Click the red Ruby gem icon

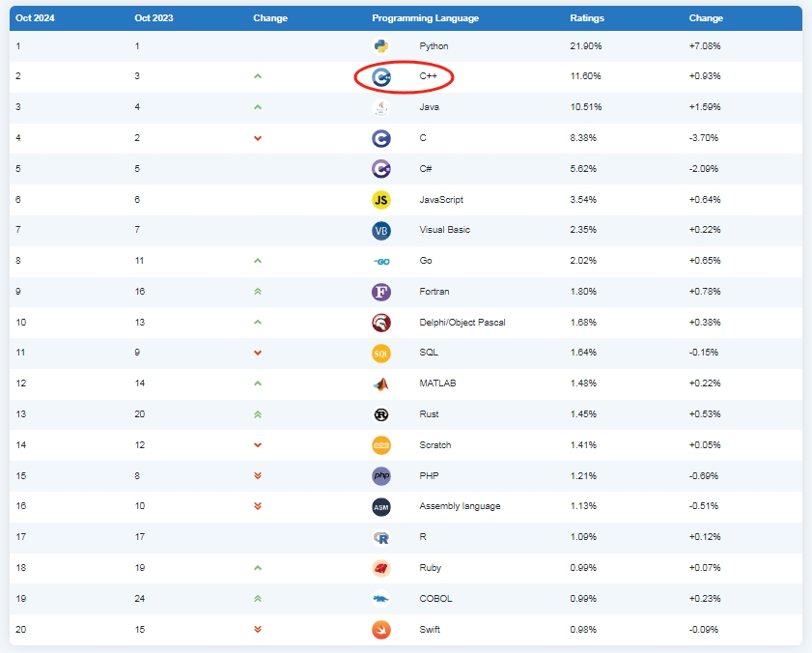[x=381, y=568]
